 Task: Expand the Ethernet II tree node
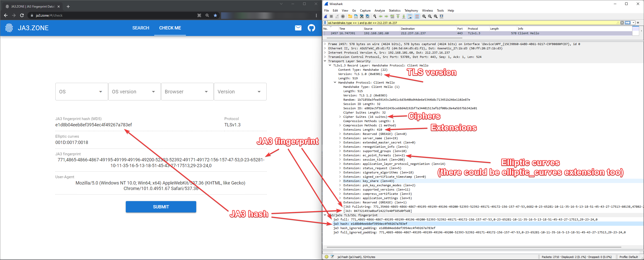coord(325,48)
